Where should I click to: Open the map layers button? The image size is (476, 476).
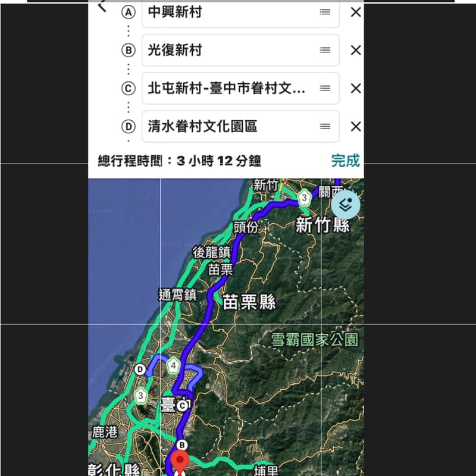pos(346,205)
